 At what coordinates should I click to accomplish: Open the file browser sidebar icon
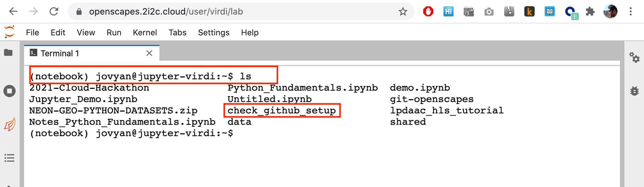[x=9, y=52]
